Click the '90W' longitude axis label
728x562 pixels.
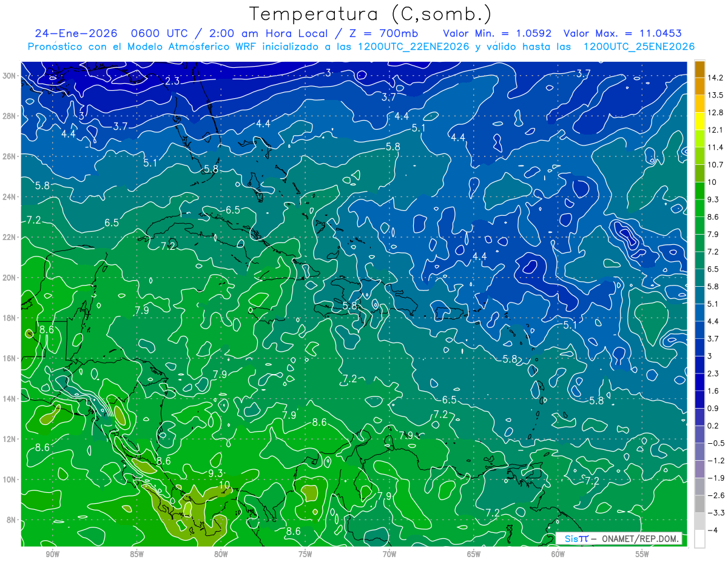click(53, 554)
